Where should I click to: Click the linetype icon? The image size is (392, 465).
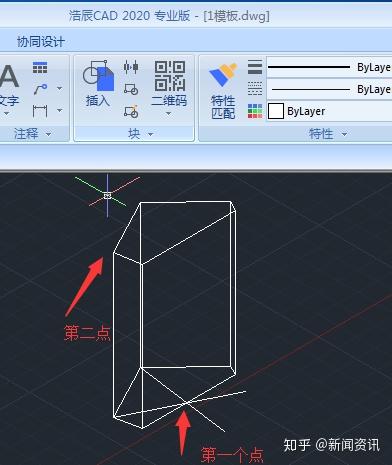(x=255, y=89)
